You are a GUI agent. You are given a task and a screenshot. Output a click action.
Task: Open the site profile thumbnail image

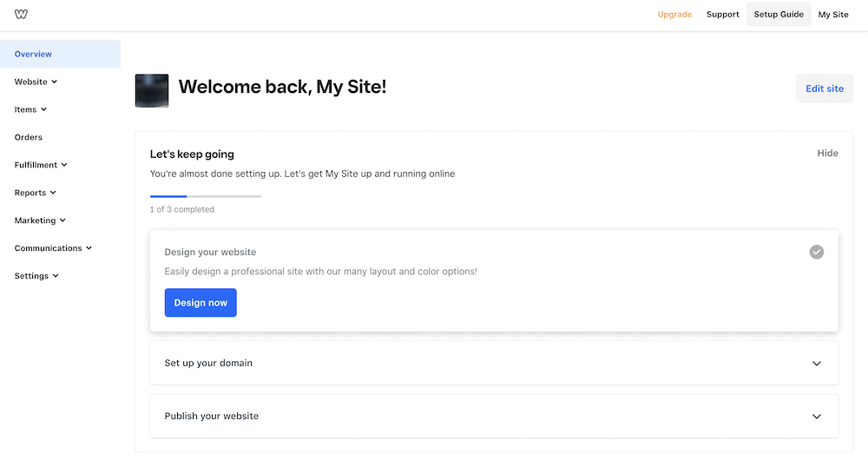tap(152, 91)
